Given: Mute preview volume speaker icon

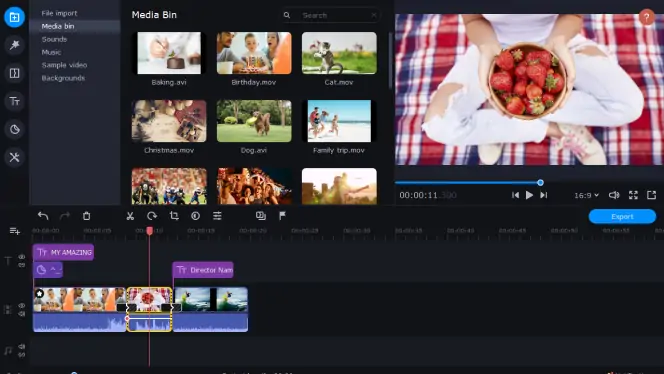Looking at the screenshot, I should coord(614,195).
